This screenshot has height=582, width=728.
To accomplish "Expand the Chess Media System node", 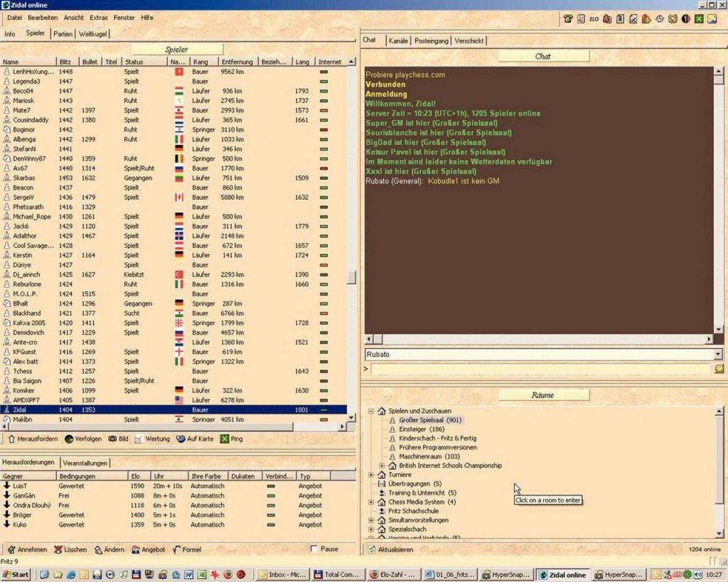I will [371, 502].
